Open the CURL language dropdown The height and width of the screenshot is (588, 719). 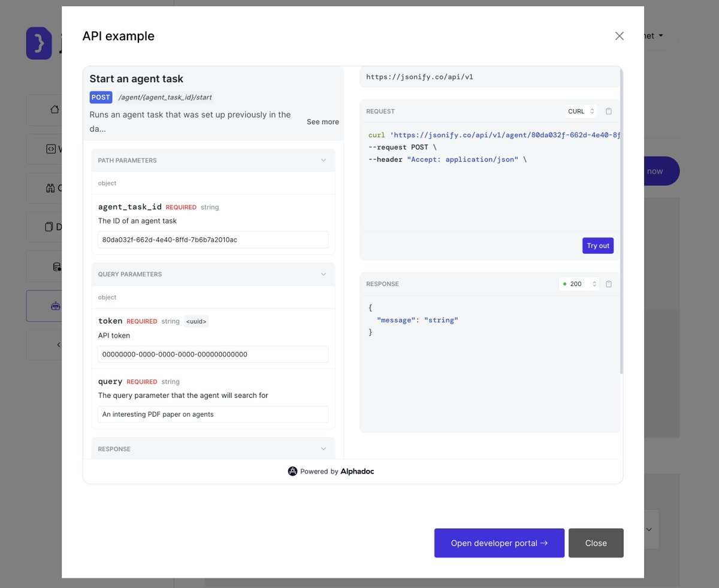(581, 111)
